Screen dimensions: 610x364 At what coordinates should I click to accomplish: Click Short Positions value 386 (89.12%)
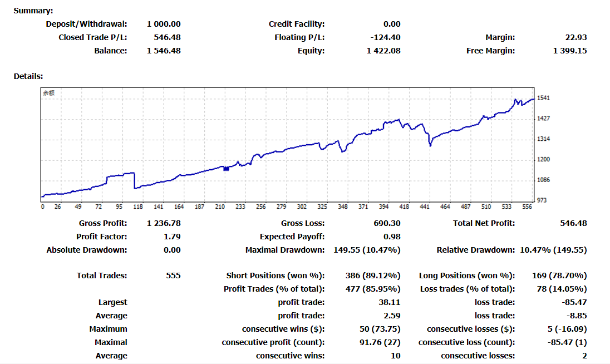point(373,276)
